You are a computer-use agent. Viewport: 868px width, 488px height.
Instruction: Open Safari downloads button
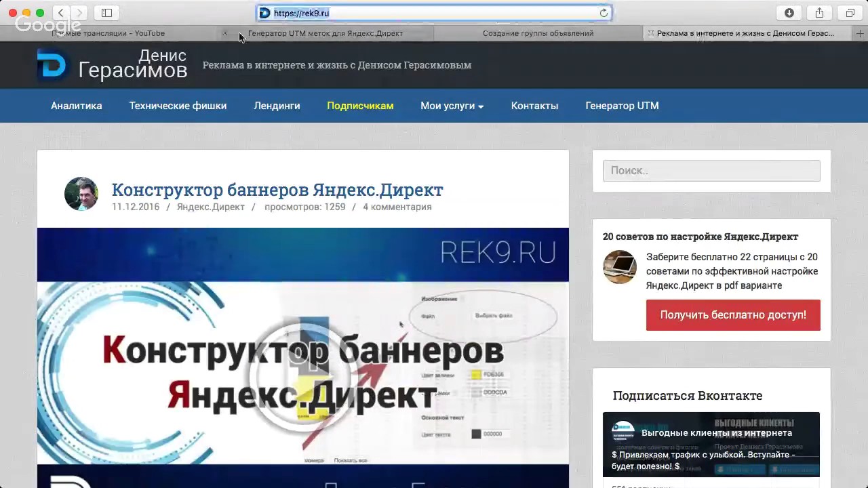789,13
